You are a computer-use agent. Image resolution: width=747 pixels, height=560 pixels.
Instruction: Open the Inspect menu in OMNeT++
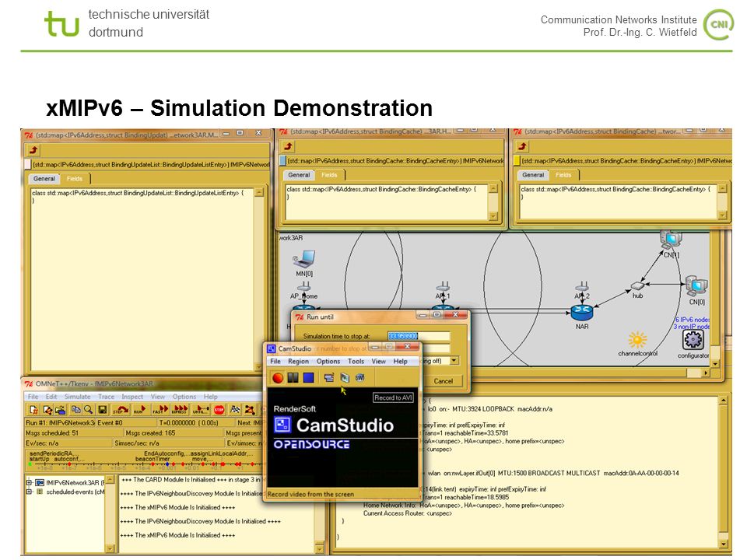pos(132,396)
